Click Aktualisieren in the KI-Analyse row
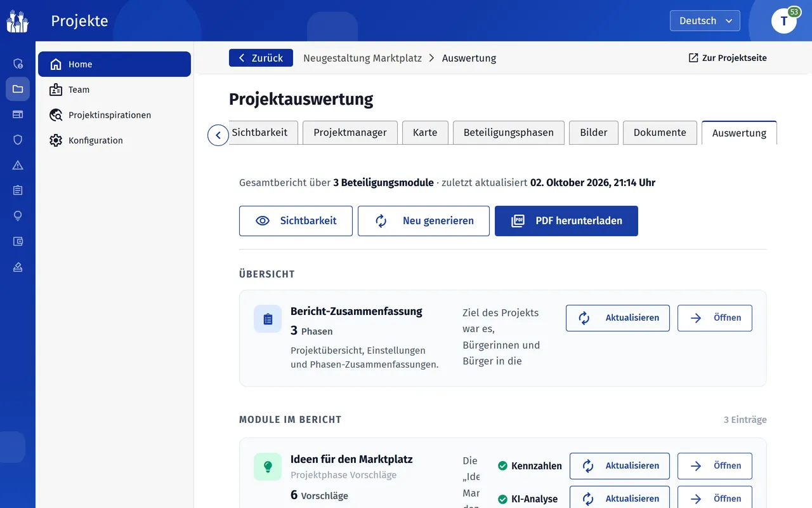 point(620,498)
